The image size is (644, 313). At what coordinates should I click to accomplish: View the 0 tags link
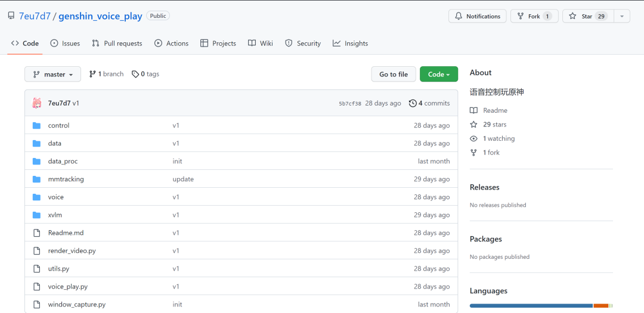coord(145,74)
